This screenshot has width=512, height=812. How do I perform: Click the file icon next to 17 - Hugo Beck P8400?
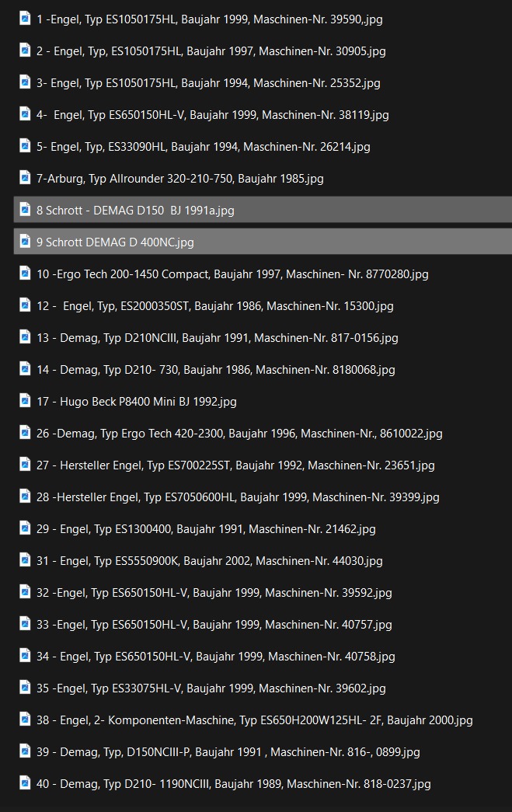coord(25,401)
